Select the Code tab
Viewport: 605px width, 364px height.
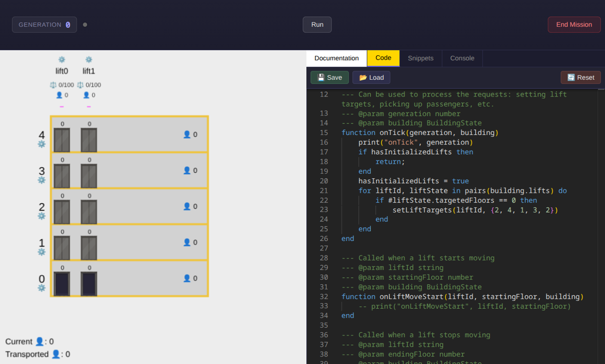pyautogui.click(x=383, y=58)
